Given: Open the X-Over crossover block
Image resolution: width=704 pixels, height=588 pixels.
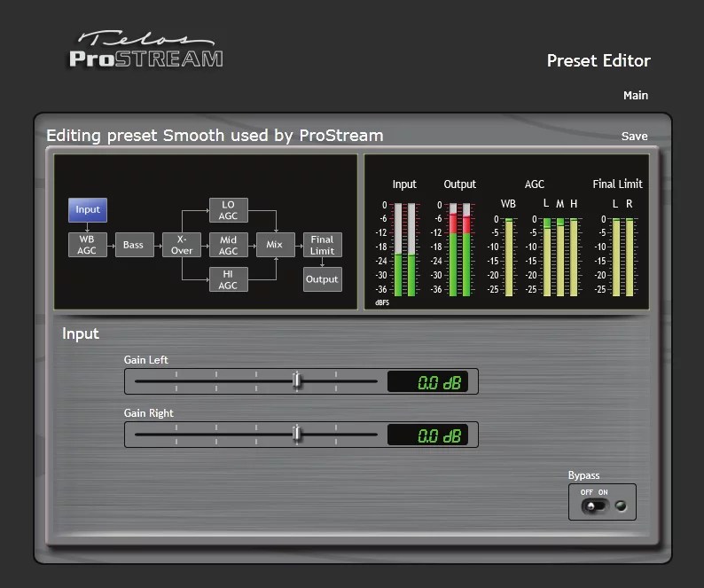Looking at the screenshot, I should point(182,245).
